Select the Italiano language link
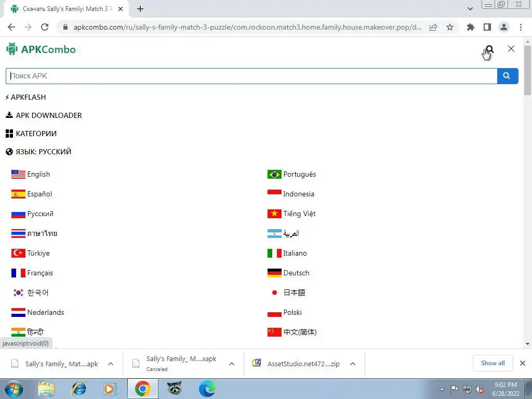This screenshot has height=399, width=532. 295,253
